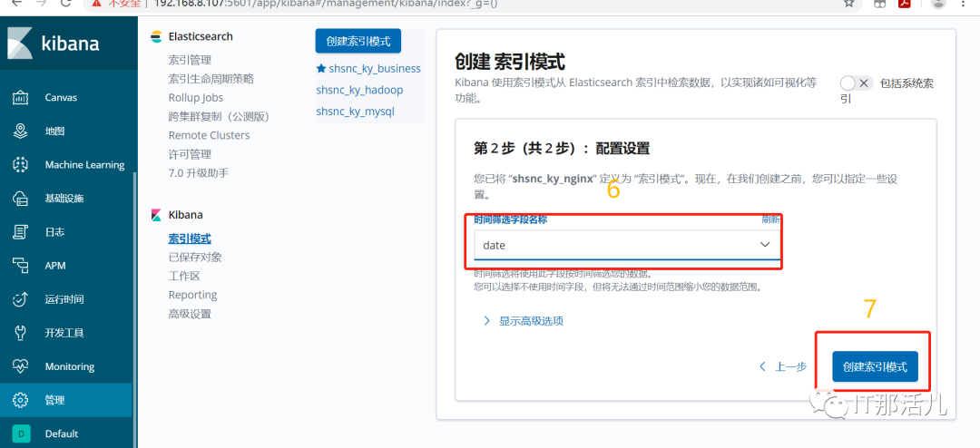The height and width of the screenshot is (448, 980).
Task: Click the star beside shsnc_ky_business
Action: tap(321, 69)
